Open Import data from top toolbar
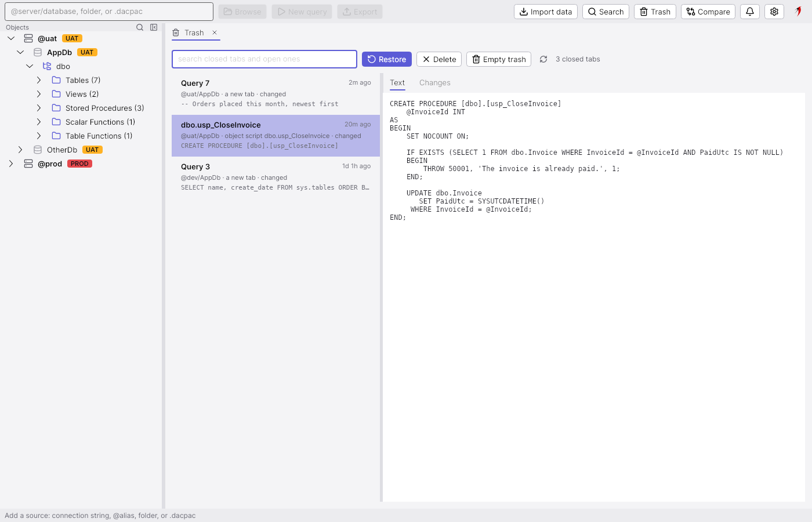Screen dimensions: 812x522 [x=546, y=12]
